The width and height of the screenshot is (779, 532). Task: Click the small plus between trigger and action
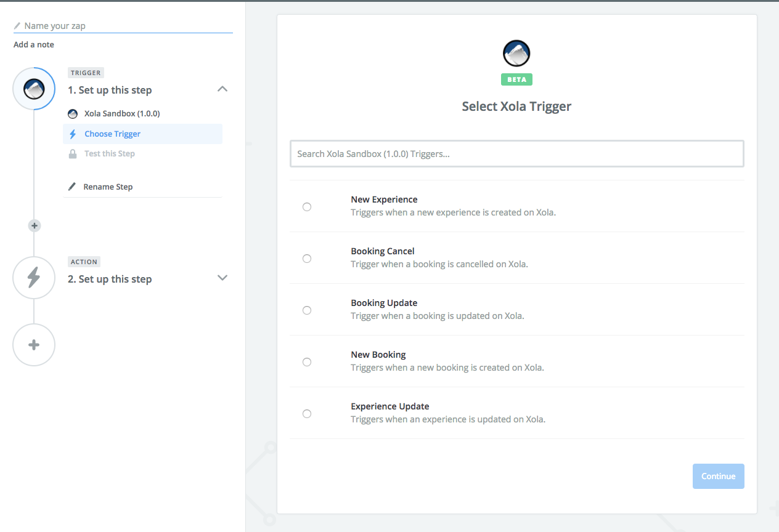click(x=35, y=226)
